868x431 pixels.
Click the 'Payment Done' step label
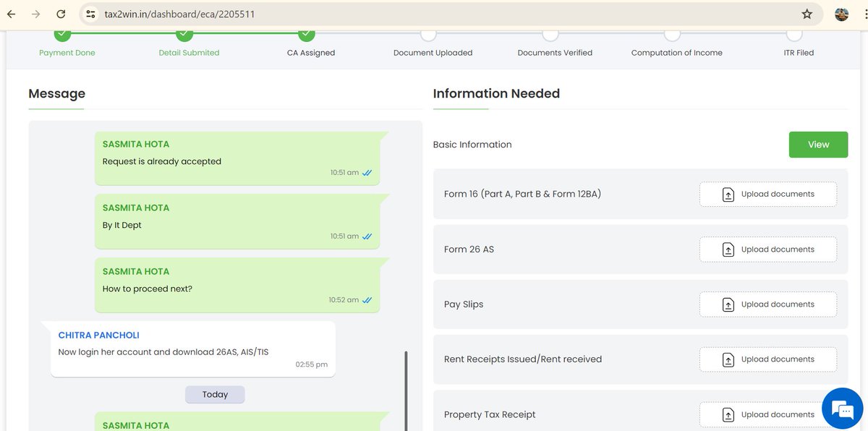tap(67, 53)
